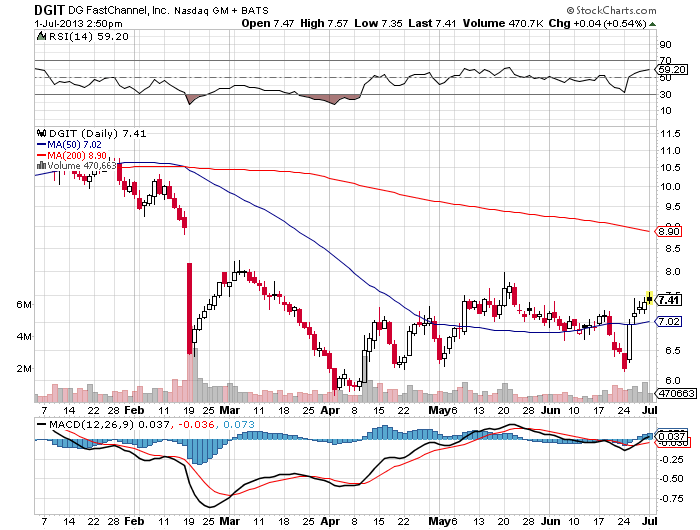Click the DGIT (Daily) 7.41 legend label

[97, 133]
